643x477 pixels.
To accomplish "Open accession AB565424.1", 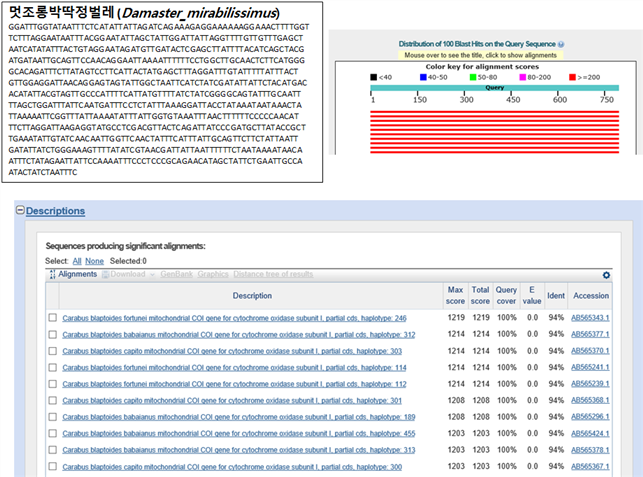I will pyautogui.click(x=590, y=434).
